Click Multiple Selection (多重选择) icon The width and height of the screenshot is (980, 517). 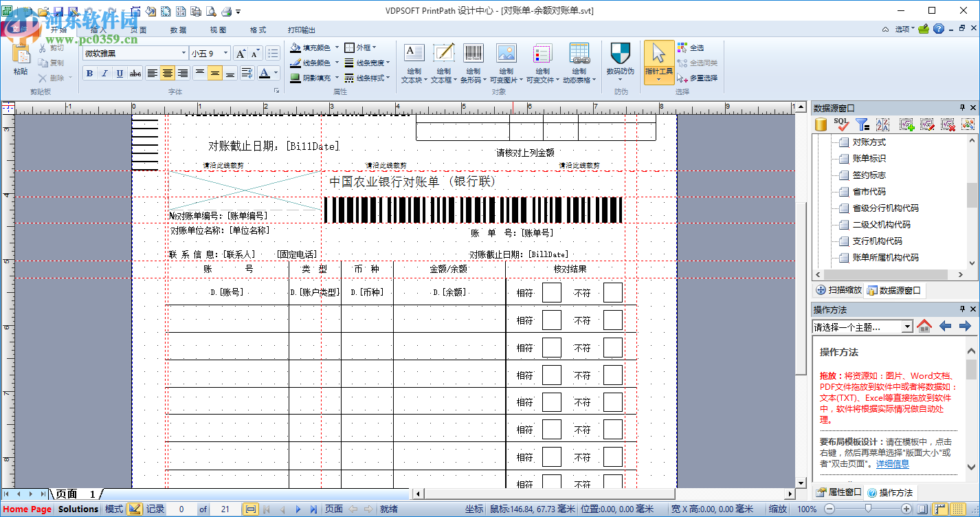click(x=682, y=78)
